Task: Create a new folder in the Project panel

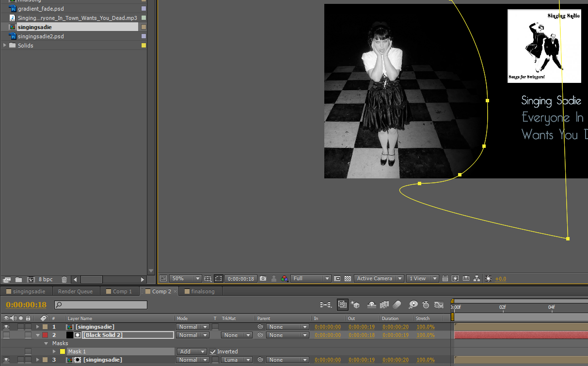Action: 18,279
